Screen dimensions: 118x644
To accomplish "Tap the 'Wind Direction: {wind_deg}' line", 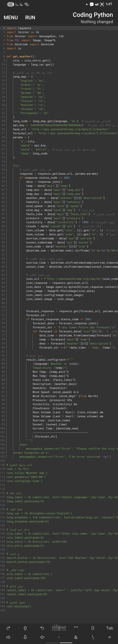I will click(65, 396).
